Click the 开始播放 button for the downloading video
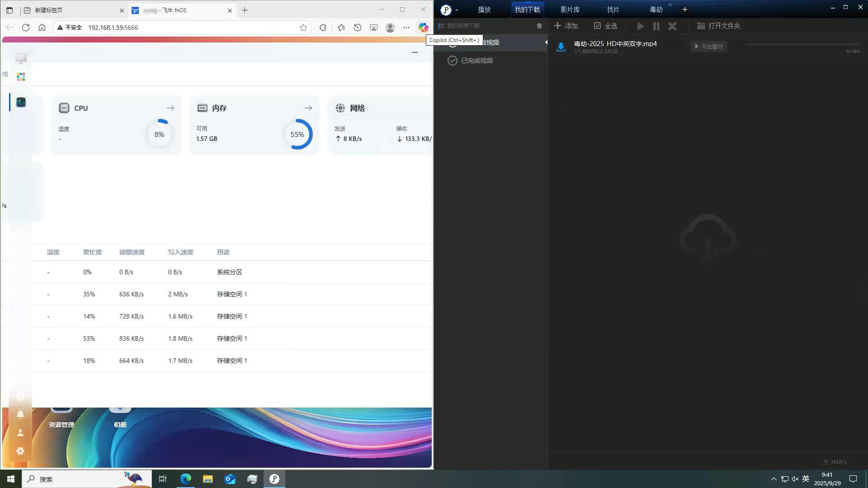The width and height of the screenshot is (868, 488). click(708, 47)
